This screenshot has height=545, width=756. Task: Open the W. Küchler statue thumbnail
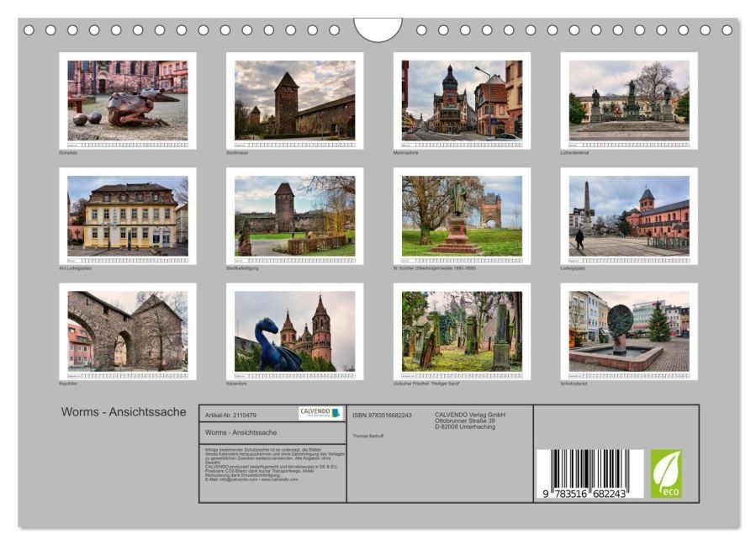[462, 216]
